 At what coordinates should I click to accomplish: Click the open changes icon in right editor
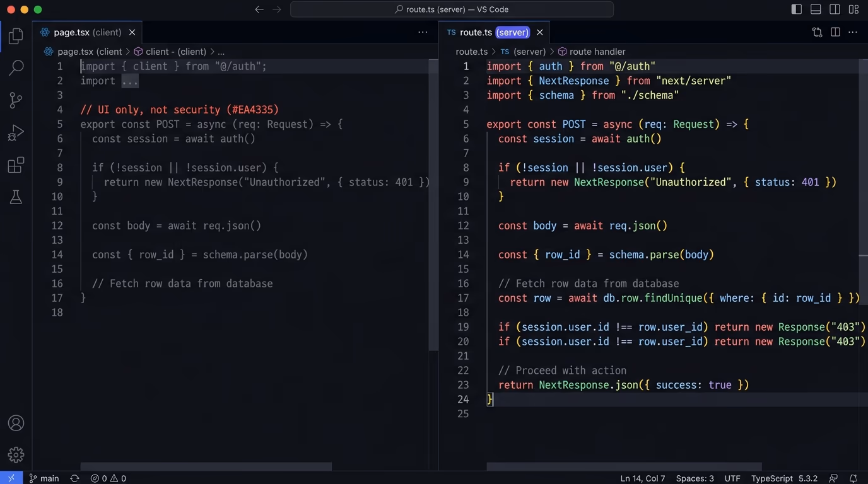tap(817, 32)
